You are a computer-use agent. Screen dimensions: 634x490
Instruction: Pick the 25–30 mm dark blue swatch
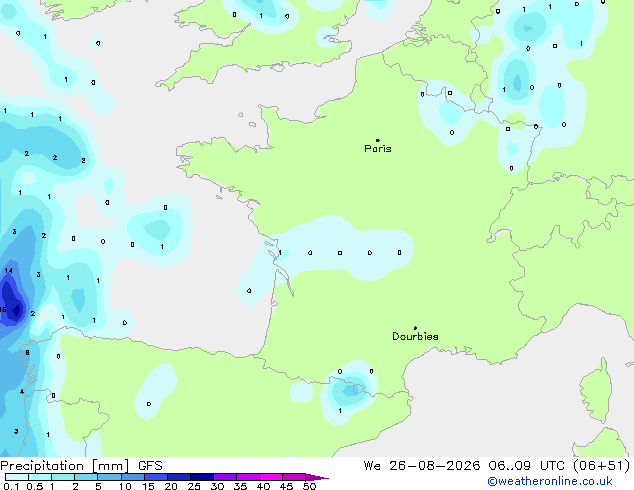point(201,477)
